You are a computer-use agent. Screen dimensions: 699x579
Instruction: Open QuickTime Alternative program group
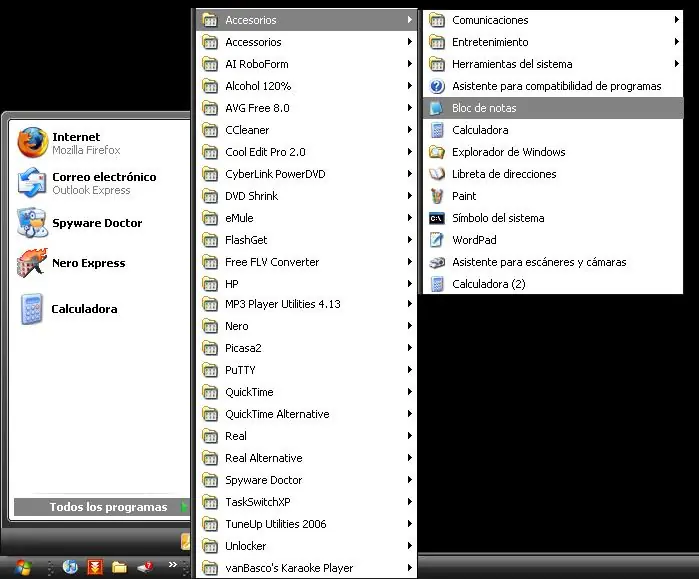[307, 414]
